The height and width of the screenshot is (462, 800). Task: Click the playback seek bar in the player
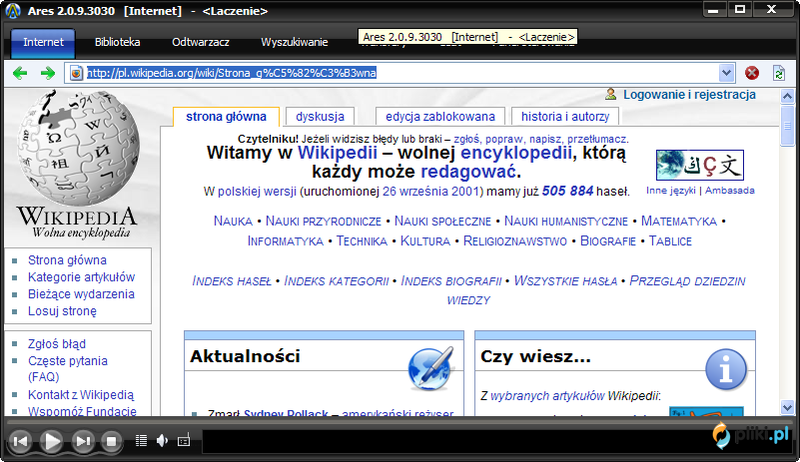pyautogui.click(x=401, y=422)
